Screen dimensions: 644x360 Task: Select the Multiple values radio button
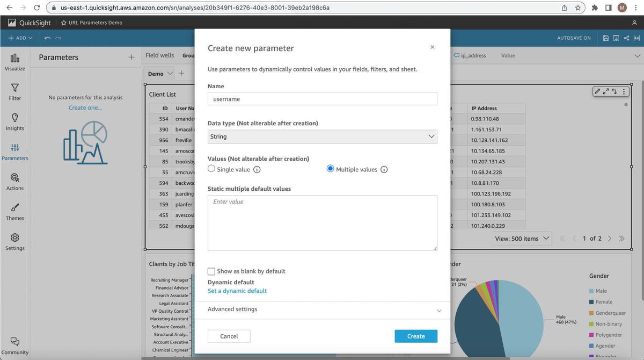click(331, 169)
